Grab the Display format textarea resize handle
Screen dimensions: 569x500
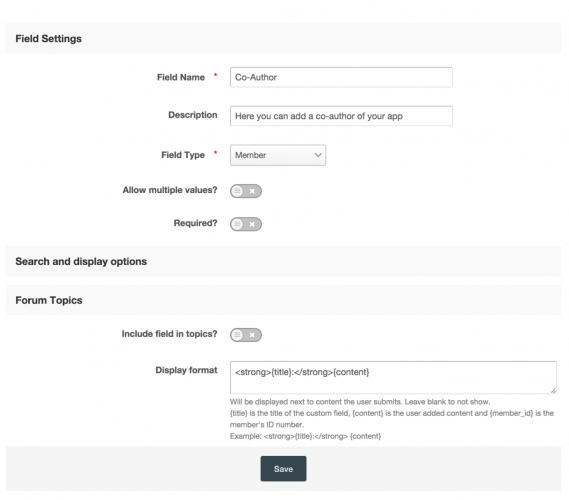[553, 390]
